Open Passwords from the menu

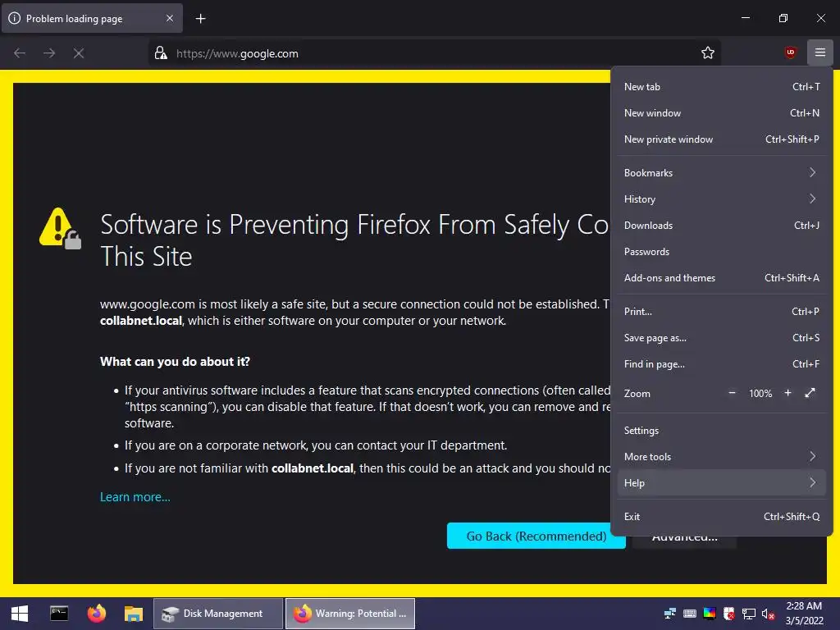click(721, 251)
